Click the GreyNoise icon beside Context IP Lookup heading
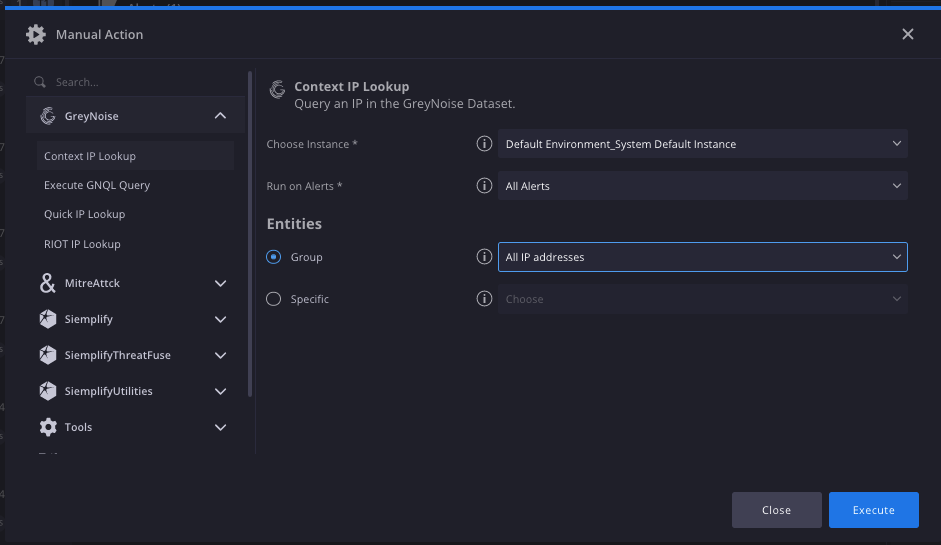This screenshot has width=941, height=545. click(x=277, y=89)
